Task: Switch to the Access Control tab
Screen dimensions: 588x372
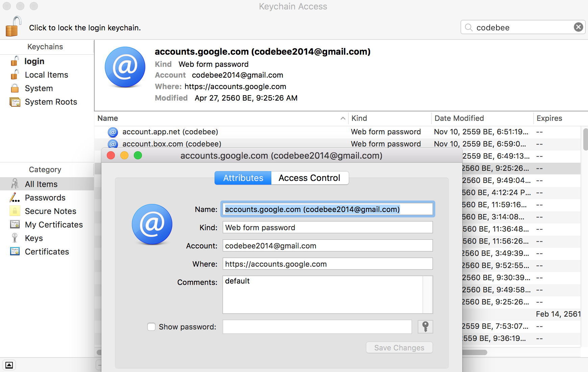Action: click(x=310, y=178)
